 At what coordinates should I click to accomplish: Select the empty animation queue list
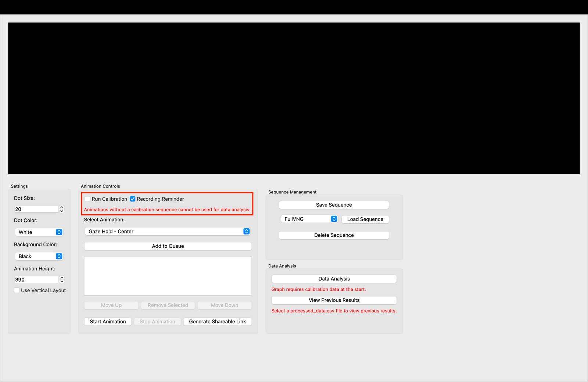tap(168, 276)
